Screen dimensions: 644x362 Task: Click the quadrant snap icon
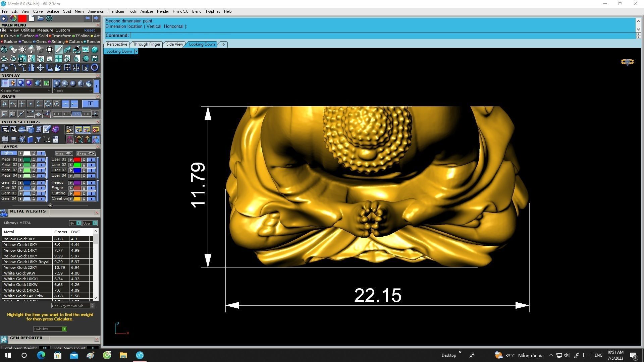coord(48,104)
